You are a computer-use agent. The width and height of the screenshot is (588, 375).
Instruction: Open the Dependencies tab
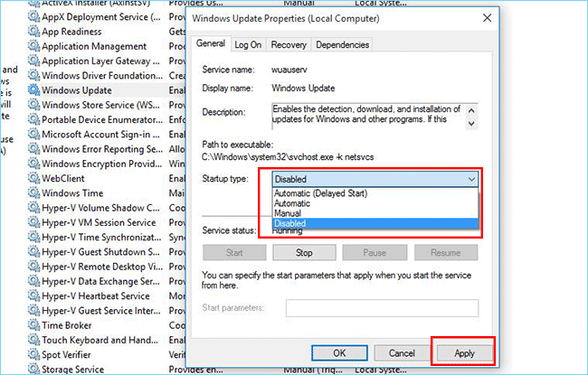pos(342,44)
